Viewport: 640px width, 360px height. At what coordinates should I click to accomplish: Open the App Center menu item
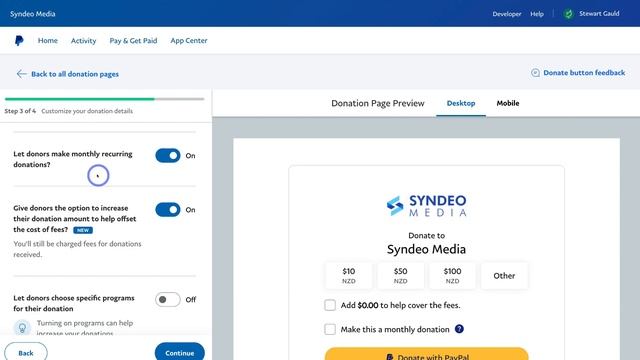click(x=189, y=40)
